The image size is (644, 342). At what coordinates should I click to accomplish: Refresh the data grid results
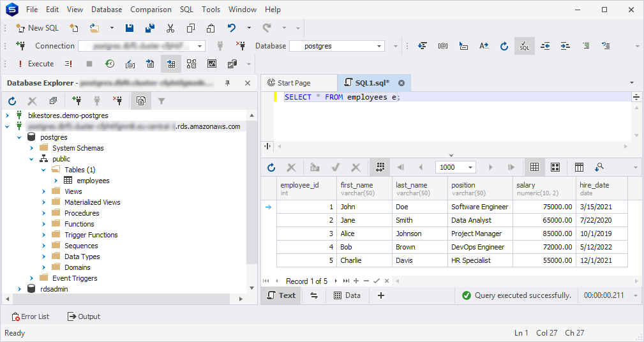tap(271, 167)
